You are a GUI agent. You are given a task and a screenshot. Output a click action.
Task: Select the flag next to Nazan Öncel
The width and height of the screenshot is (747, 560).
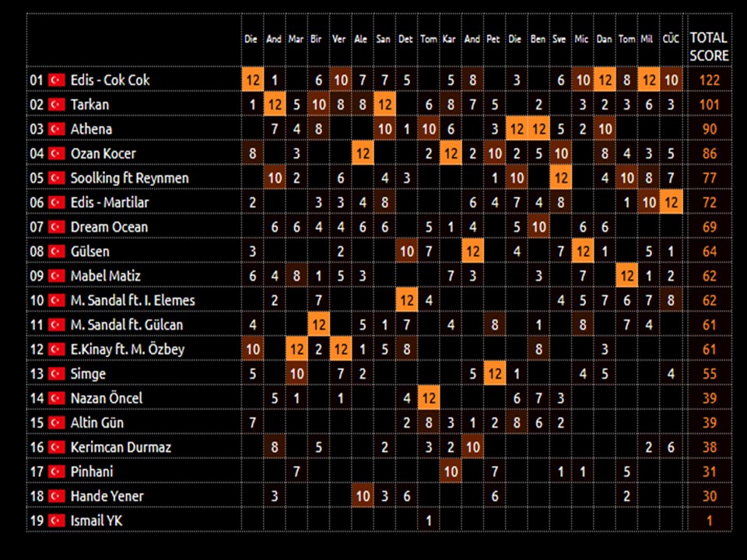[57, 397]
